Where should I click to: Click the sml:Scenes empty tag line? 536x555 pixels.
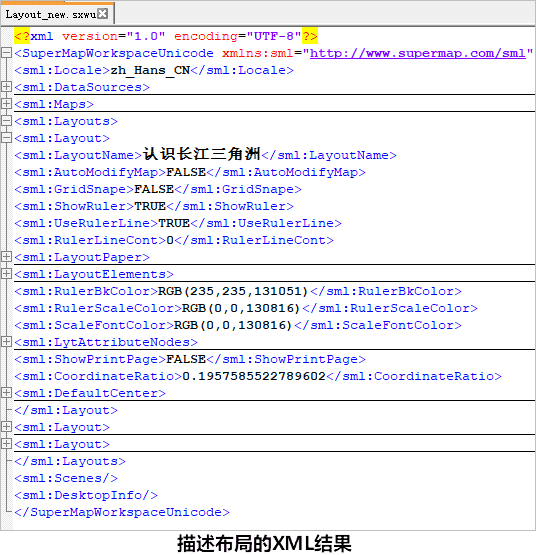[x=66, y=478]
